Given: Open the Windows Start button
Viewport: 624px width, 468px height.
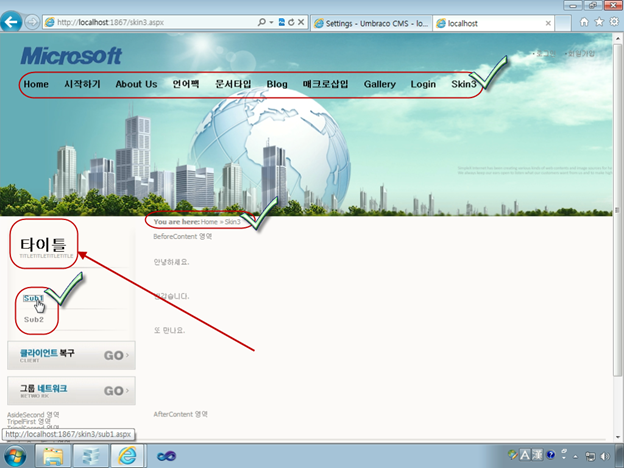Looking at the screenshot, I should pos(15,456).
